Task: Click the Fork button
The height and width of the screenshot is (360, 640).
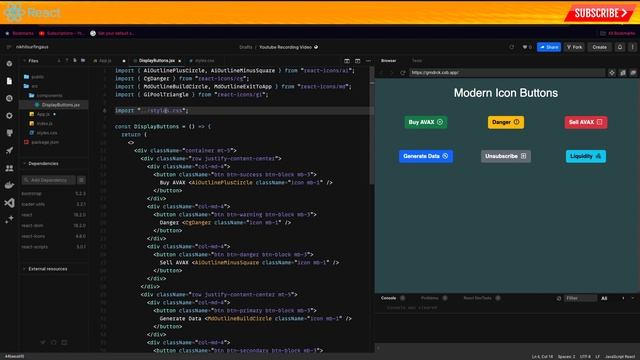Action: [x=574, y=47]
